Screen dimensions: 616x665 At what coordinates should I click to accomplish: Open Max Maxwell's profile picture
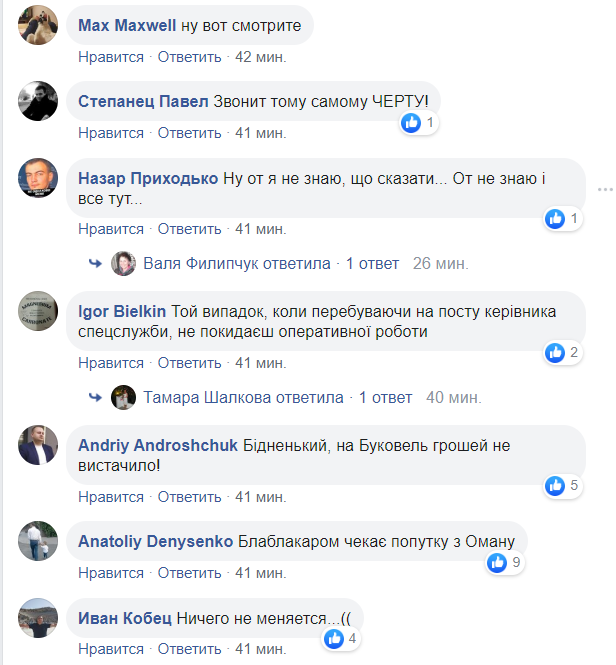pos(38,22)
